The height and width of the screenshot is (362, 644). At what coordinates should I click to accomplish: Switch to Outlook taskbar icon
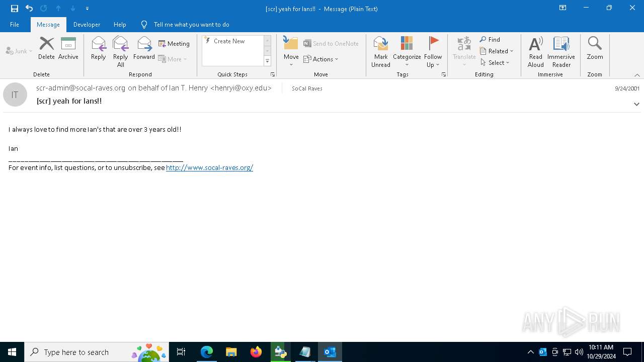330,352
